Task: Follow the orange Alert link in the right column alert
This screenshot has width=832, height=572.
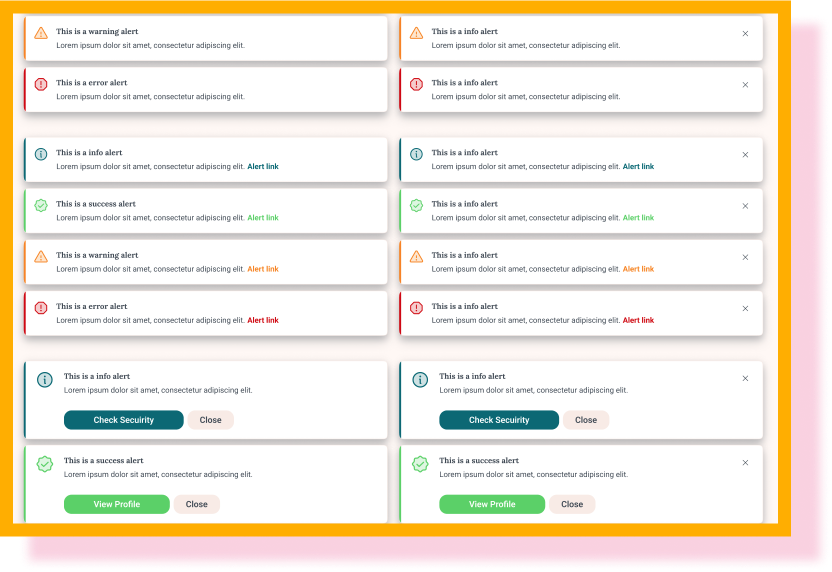Action: 638,269
